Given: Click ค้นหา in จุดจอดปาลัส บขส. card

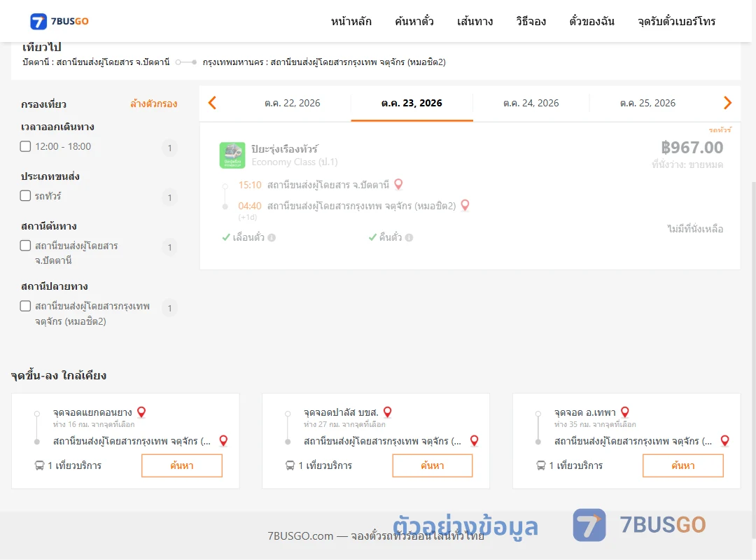Looking at the screenshot, I should point(433,465).
